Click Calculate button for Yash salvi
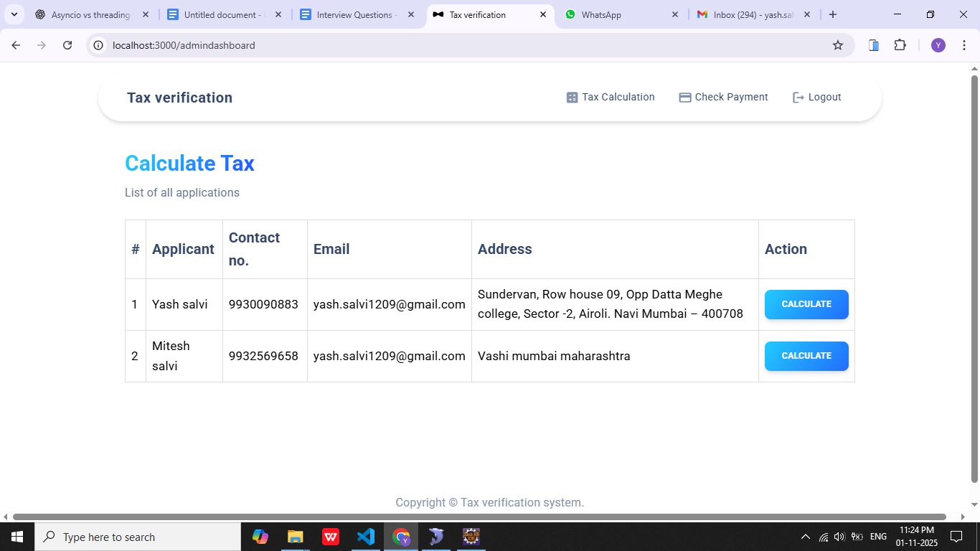The width and height of the screenshot is (980, 551). point(806,304)
